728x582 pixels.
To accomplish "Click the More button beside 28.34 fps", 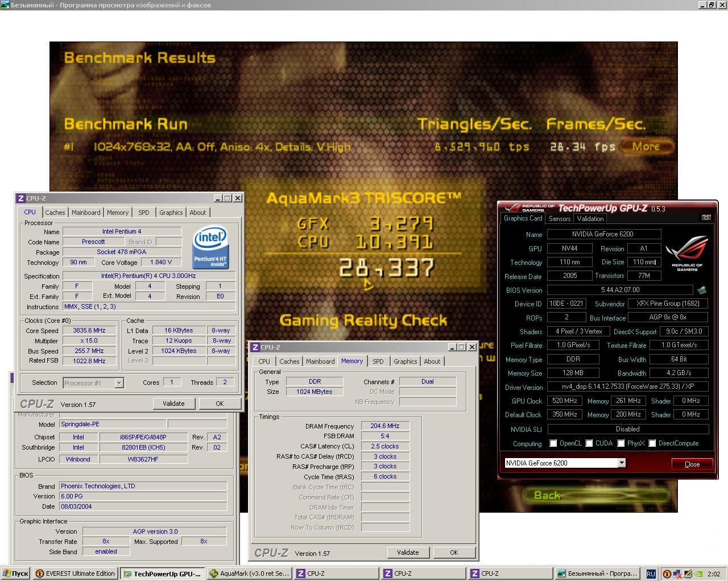I will [x=646, y=147].
